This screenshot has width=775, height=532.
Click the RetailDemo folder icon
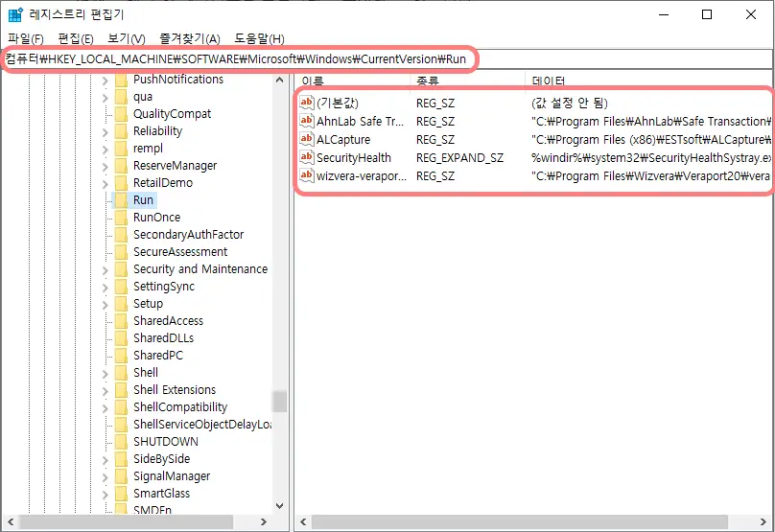click(x=121, y=183)
